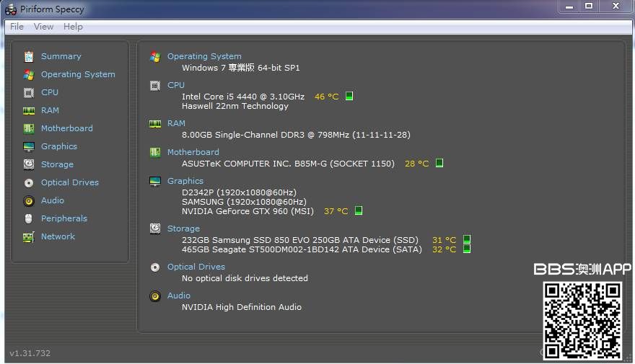Viewport: 635px width, 364px height.
Task: Click the GTX 960 temperature indicator
Action: pos(359,211)
